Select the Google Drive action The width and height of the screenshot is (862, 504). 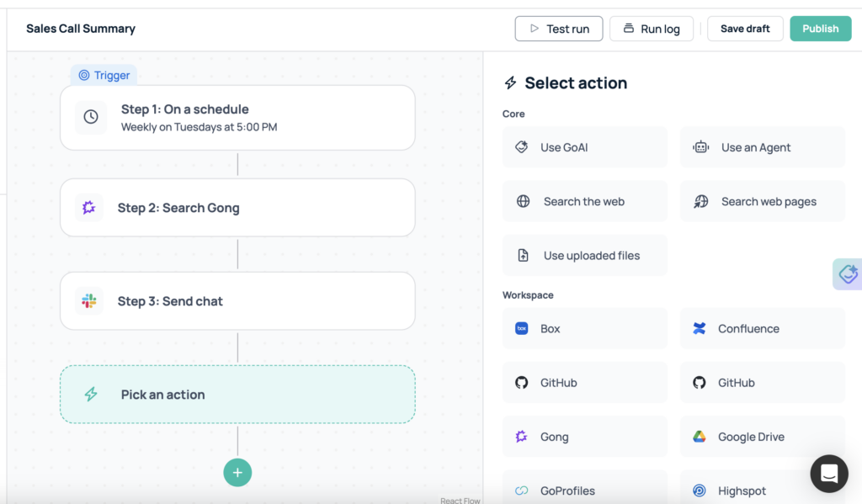762,437
